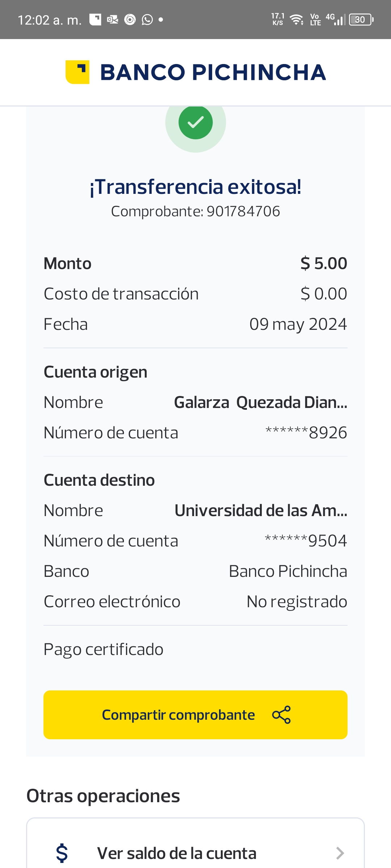Tap the dollar sign icon for account balance
The image size is (391, 868).
click(62, 853)
